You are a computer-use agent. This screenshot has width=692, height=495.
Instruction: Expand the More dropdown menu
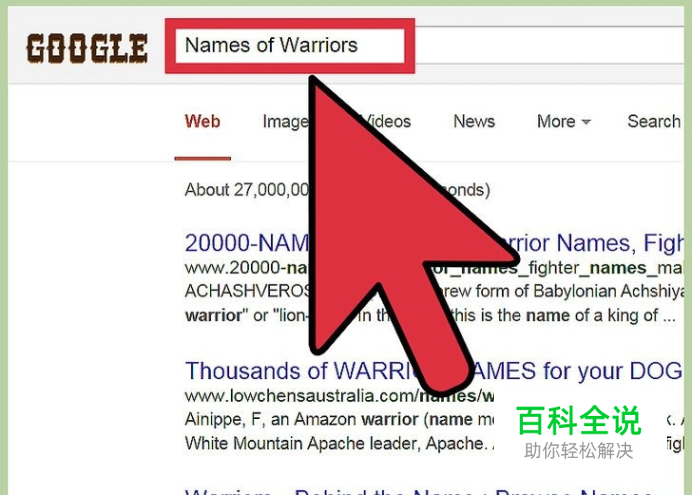point(564,121)
